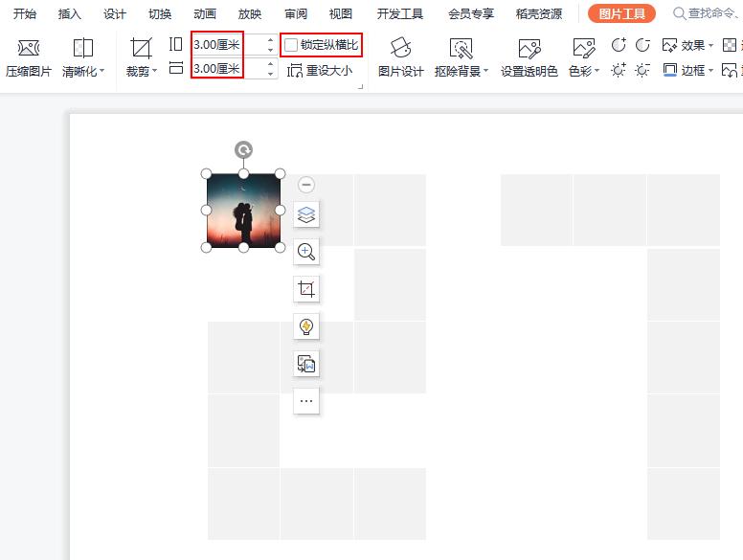The image size is (743, 560).
Task: Open the 开发工具 tab
Action: click(400, 13)
